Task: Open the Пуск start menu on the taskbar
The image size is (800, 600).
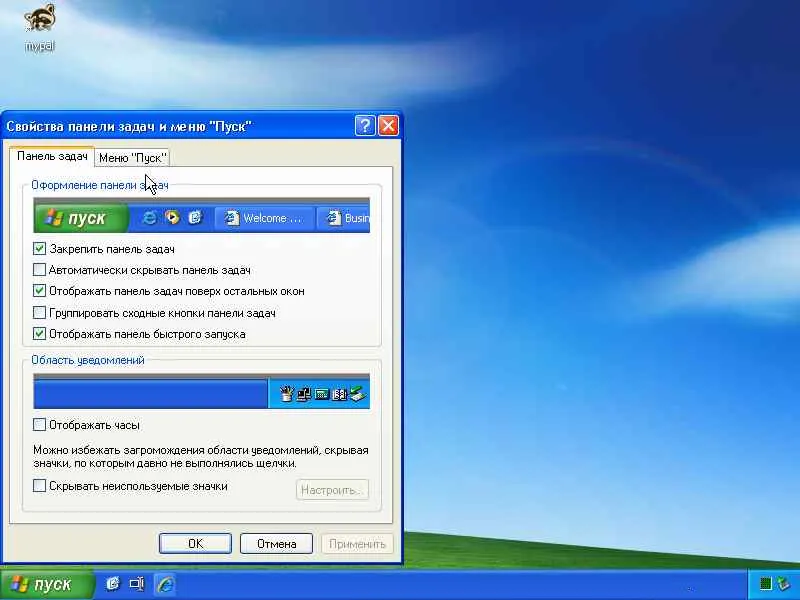Action: [x=47, y=584]
